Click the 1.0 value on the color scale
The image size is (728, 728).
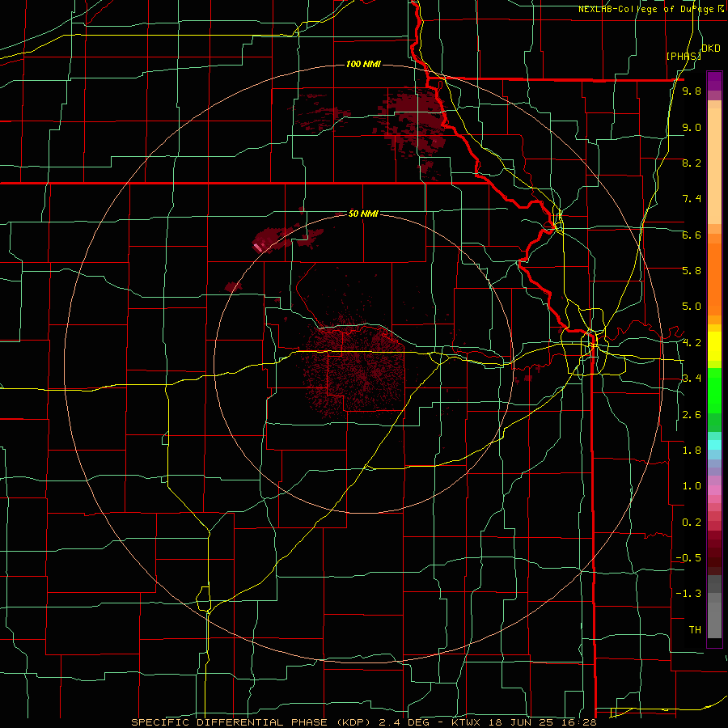coord(692,486)
